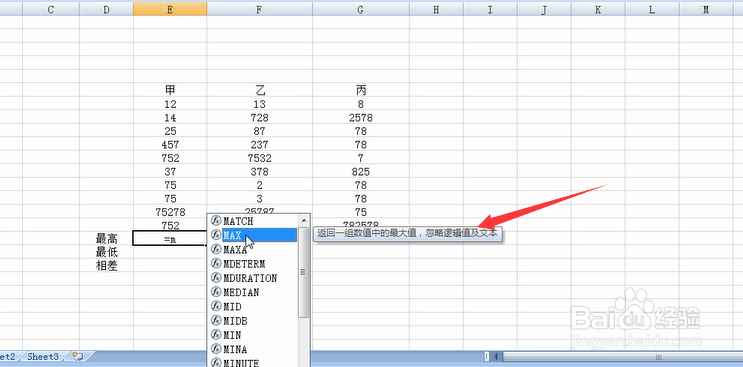This screenshot has height=367, width=743.
Task: Select column I header
Action: (x=490, y=9)
